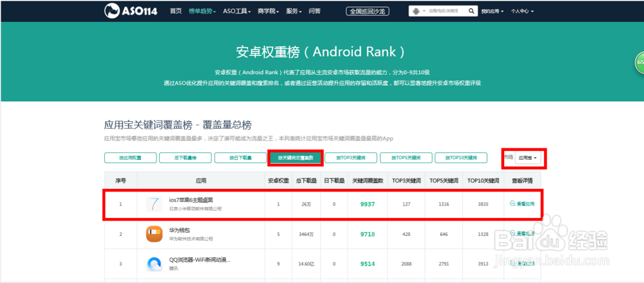Open the 问答 page
Viewport: 644px width, 283px height.
click(x=315, y=11)
